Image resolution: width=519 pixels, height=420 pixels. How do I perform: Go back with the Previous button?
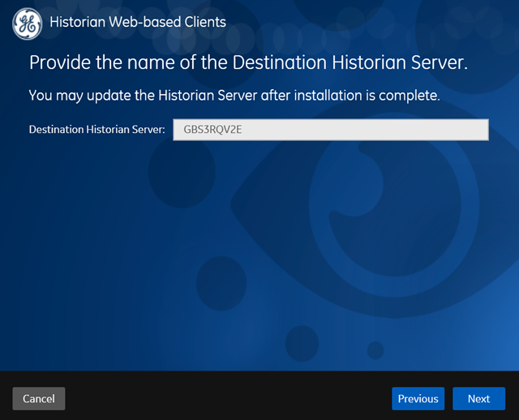click(418, 398)
